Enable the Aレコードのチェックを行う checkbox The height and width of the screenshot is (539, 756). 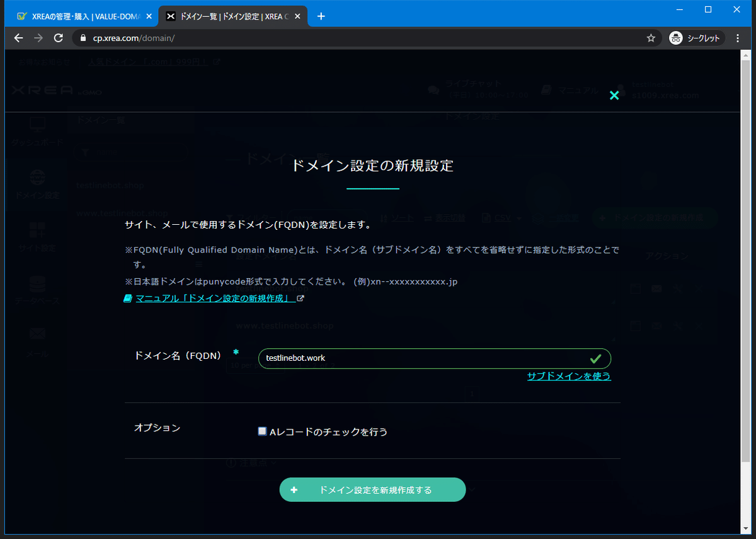262,431
